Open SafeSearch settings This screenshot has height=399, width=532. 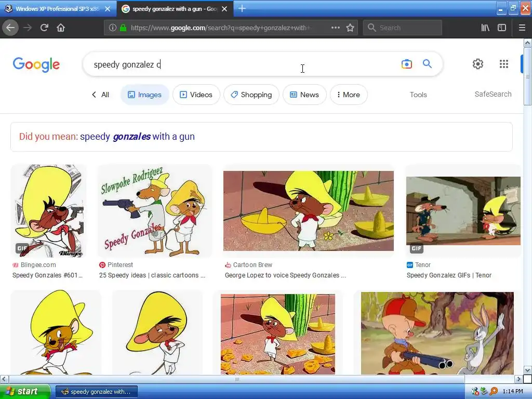tap(493, 94)
